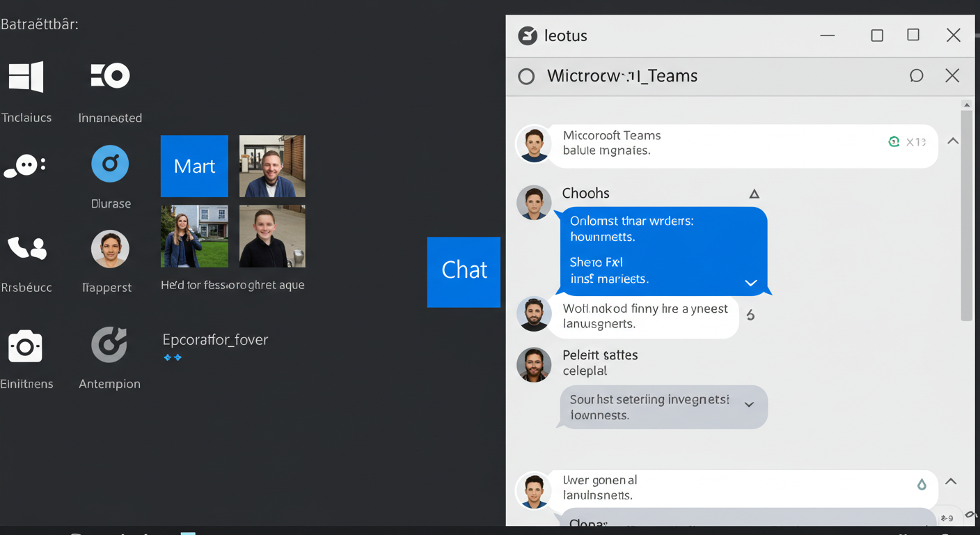This screenshot has width=980, height=535.
Task: Toggle the alert triangle next to Choohs
Action: pos(754,193)
